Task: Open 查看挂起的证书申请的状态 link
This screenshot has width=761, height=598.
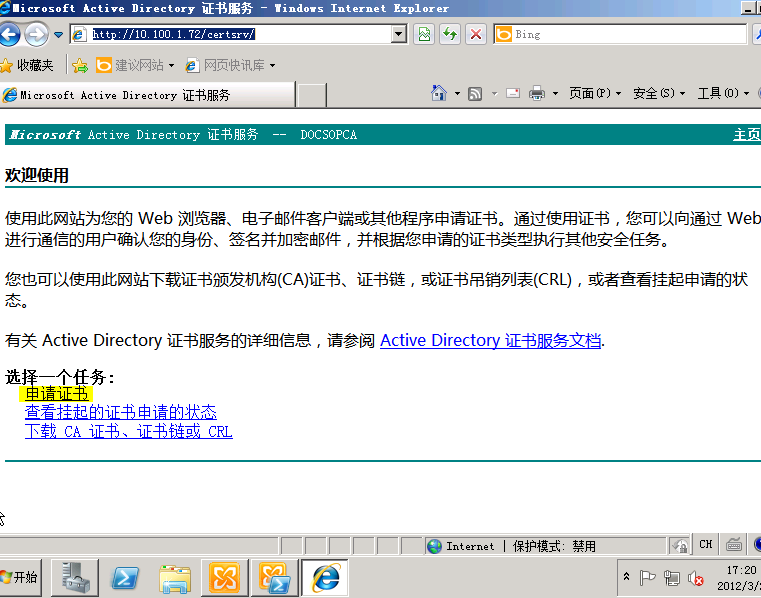Action: coord(121,412)
